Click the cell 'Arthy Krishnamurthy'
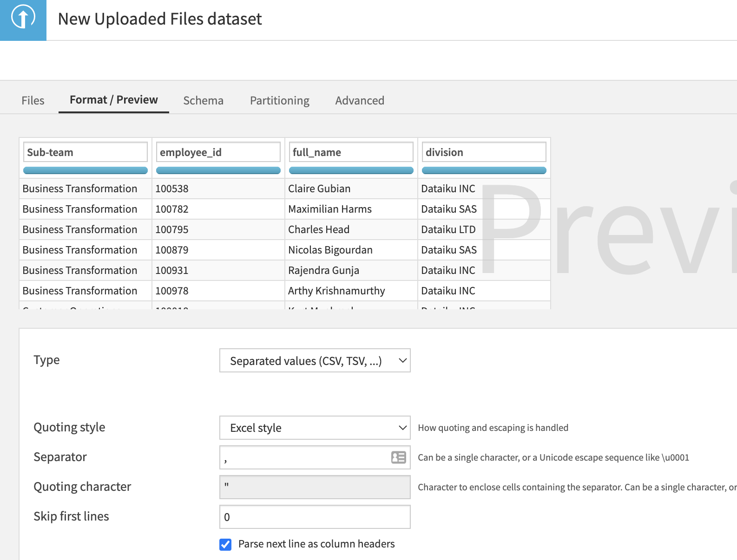This screenshot has height=560, width=737. point(351,291)
